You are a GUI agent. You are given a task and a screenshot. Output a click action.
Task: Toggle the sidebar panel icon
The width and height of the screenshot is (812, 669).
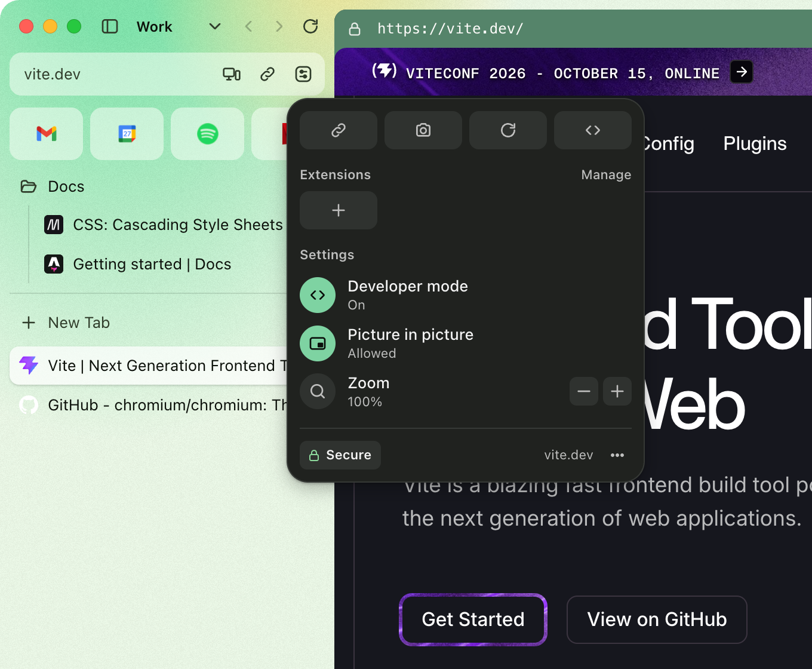coord(110,26)
